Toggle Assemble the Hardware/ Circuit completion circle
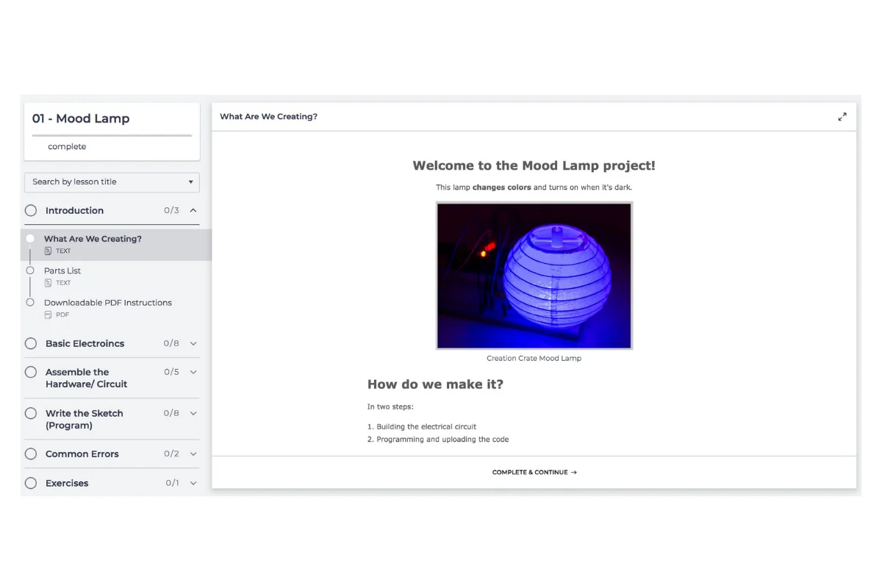This screenshot has width=882, height=588. tap(31, 372)
